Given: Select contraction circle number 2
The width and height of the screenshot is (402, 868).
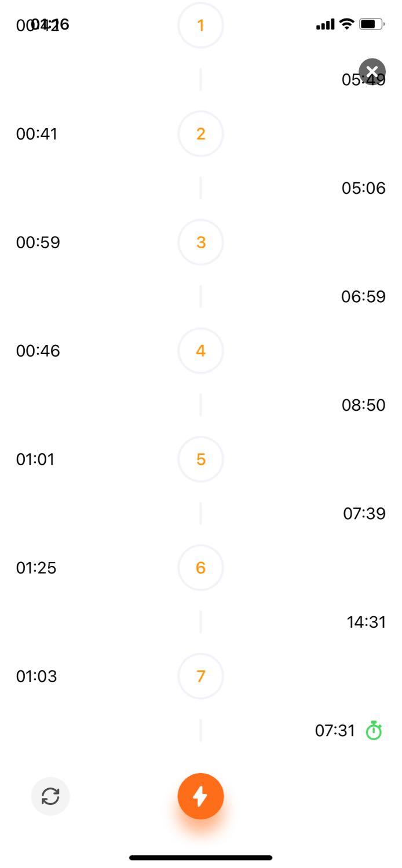Looking at the screenshot, I should (x=200, y=134).
